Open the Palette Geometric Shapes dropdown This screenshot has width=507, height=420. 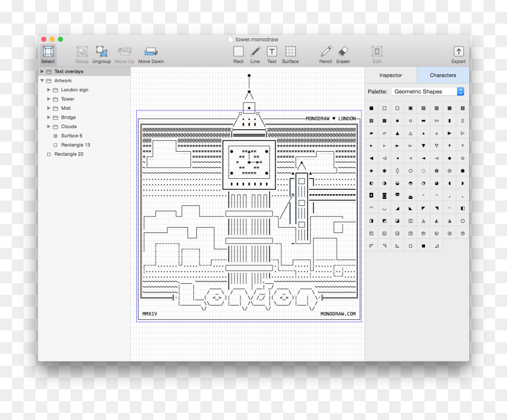click(428, 91)
